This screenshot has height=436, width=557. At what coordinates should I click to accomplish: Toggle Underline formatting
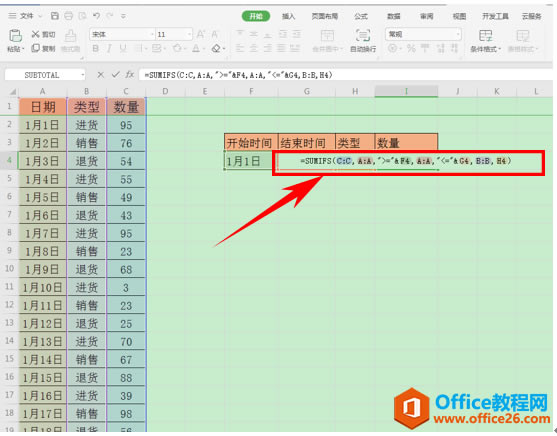coord(123,48)
